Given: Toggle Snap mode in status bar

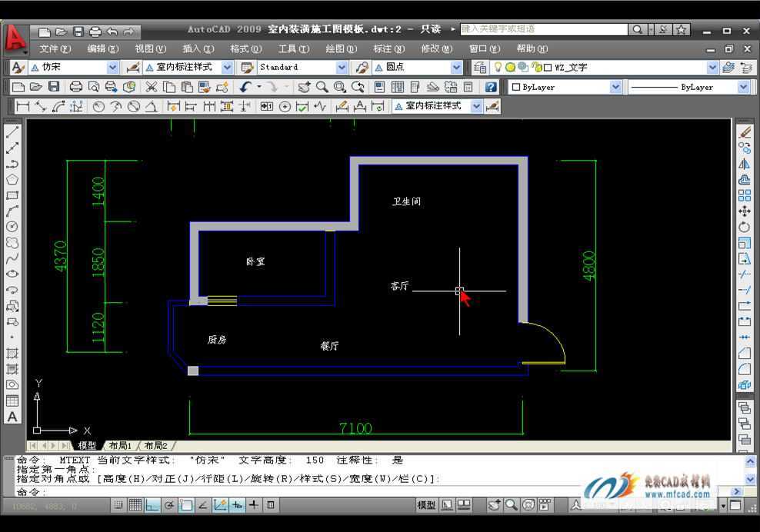Looking at the screenshot, I should point(118,505).
